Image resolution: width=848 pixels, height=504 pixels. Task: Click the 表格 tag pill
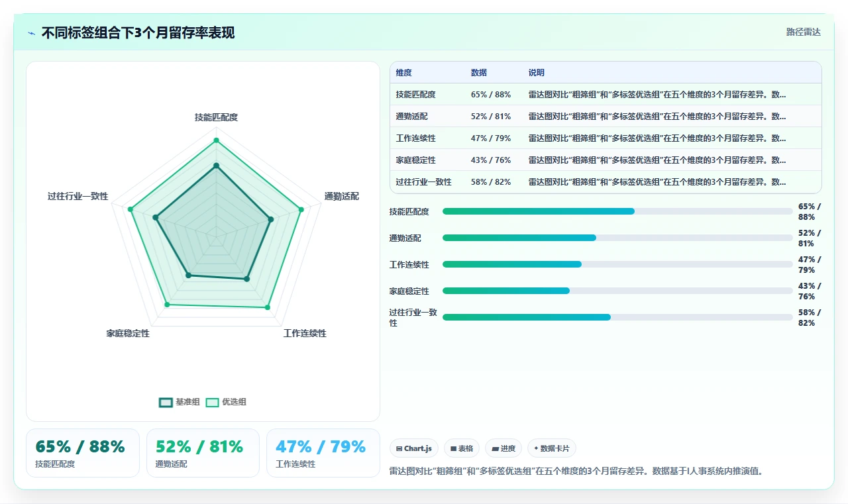coord(462,448)
